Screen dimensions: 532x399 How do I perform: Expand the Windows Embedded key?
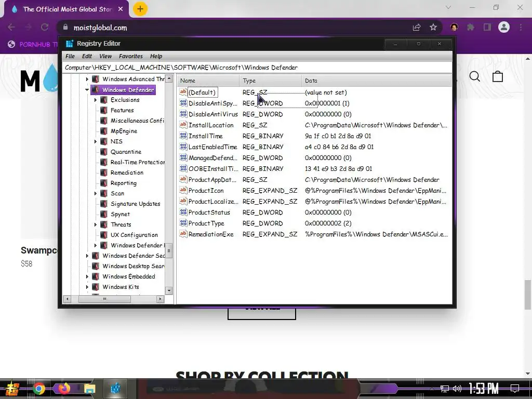tap(87, 276)
